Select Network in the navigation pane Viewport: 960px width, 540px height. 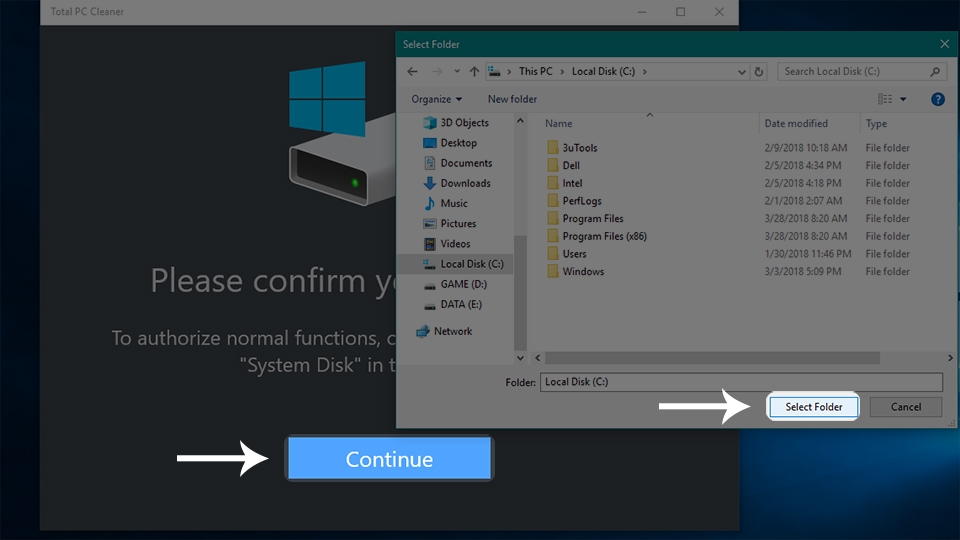tap(444, 331)
